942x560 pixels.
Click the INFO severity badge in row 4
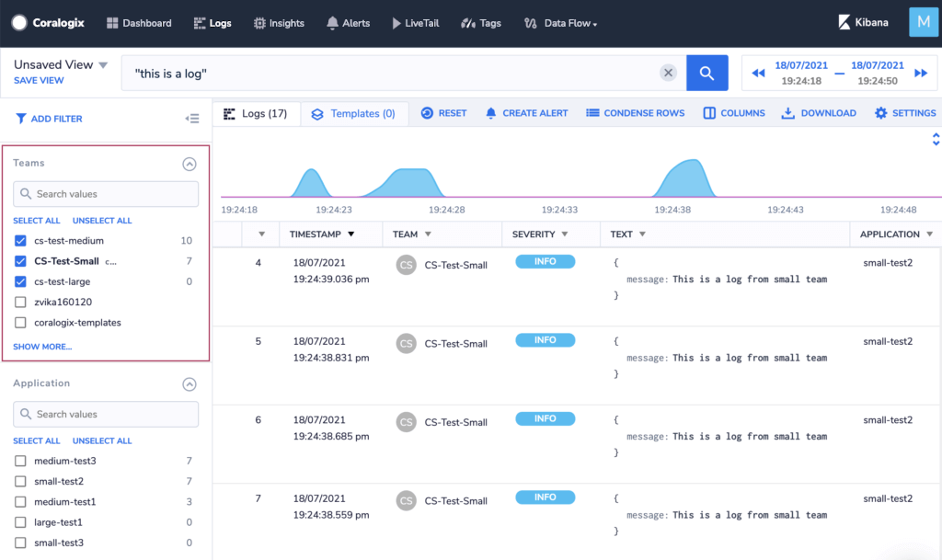(x=545, y=262)
